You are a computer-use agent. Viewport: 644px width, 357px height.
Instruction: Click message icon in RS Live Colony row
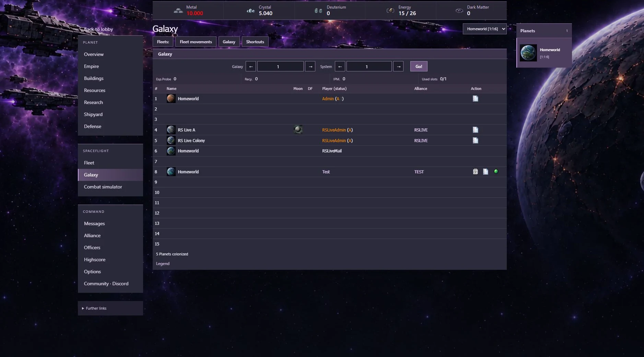475,140
